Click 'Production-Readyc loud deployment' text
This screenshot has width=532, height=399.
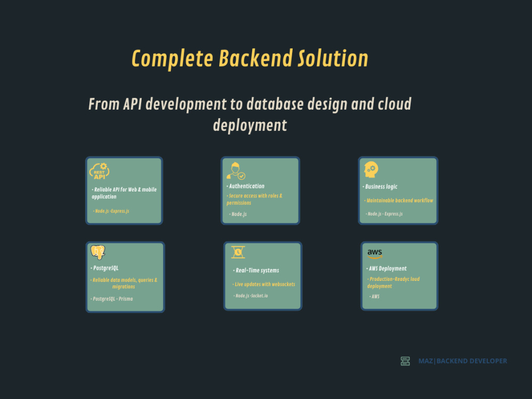pyautogui.click(x=393, y=282)
